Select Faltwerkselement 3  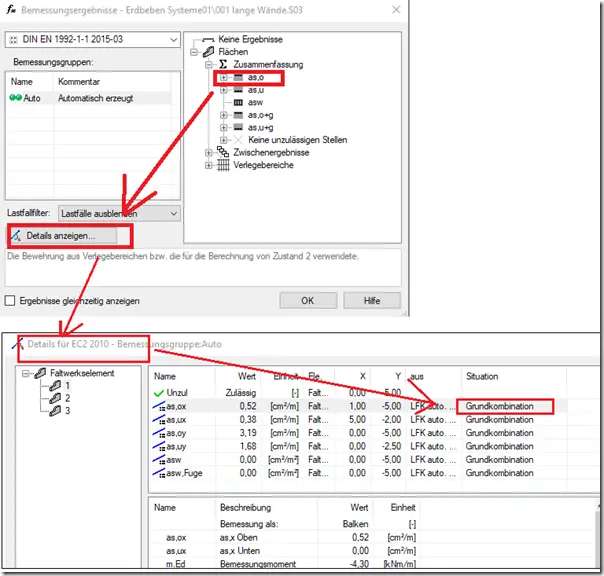[x=67, y=411]
